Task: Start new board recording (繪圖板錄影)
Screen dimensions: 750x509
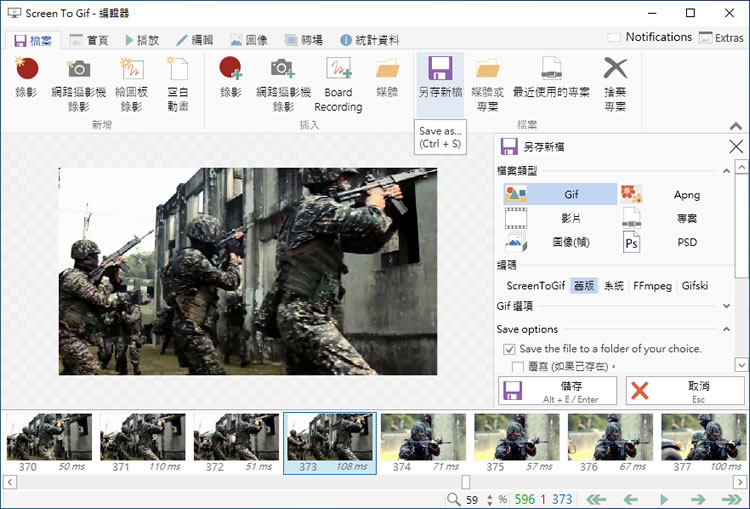Action: [x=131, y=85]
